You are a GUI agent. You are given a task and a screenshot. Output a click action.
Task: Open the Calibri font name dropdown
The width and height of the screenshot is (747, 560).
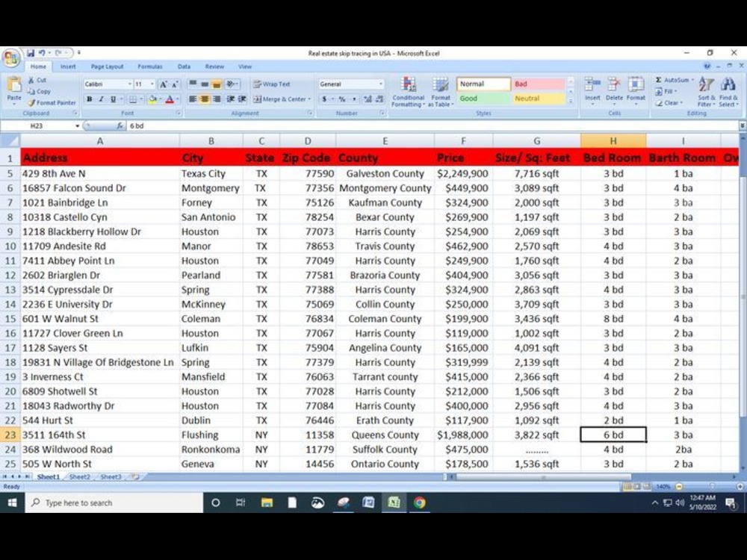pyautogui.click(x=129, y=84)
